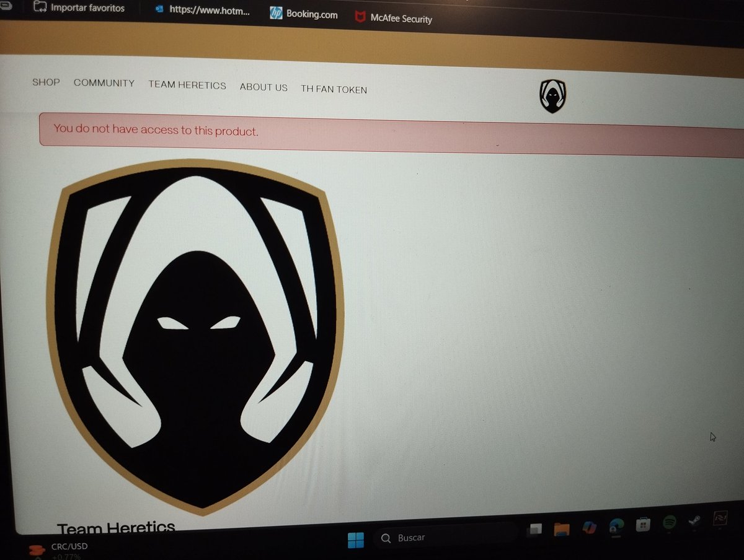The image size is (744, 560).
Task: Open the Booking.com bookmark
Action: tap(312, 14)
